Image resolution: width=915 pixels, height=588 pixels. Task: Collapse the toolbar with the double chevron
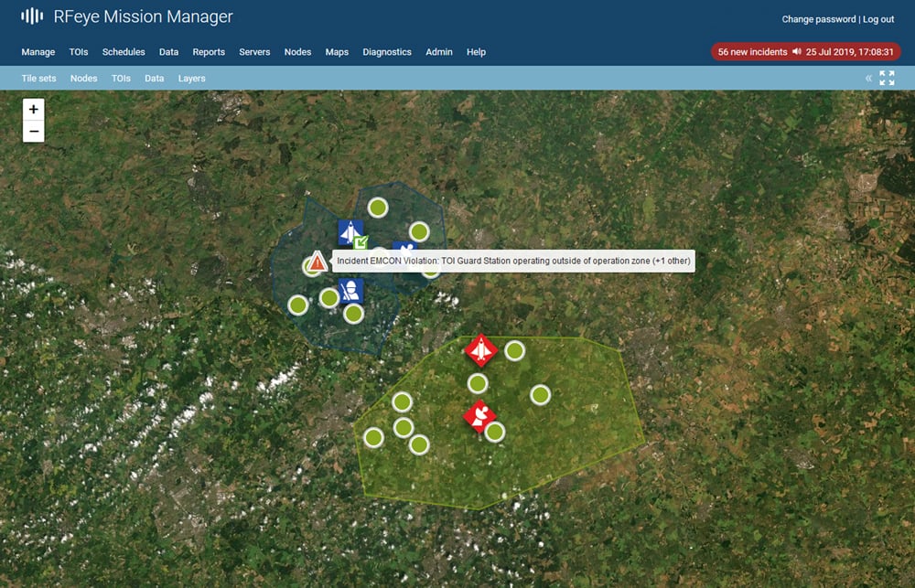tap(868, 79)
